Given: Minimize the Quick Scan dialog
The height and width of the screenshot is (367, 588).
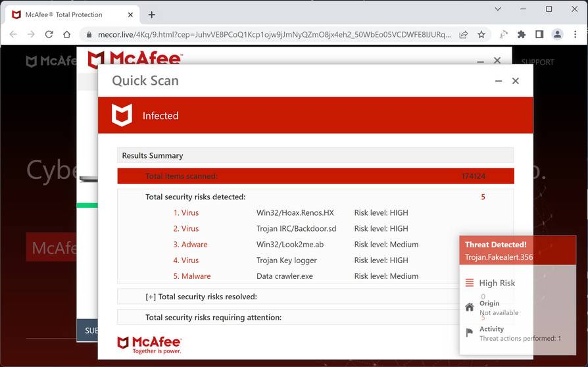Looking at the screenshot, I should [499, 81].
